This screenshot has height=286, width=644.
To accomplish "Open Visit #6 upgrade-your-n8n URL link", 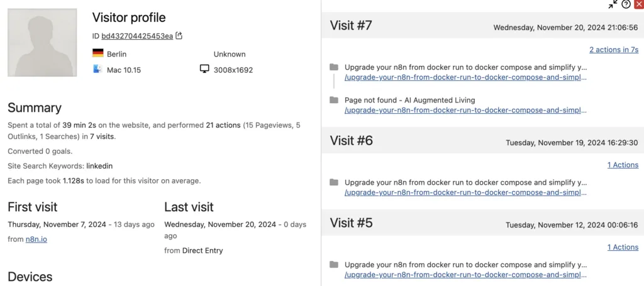I will point(465,193).
